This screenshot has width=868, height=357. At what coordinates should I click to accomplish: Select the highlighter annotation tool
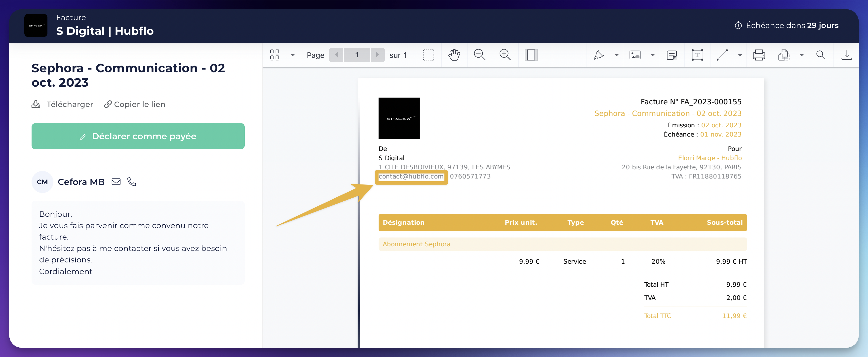599,55
